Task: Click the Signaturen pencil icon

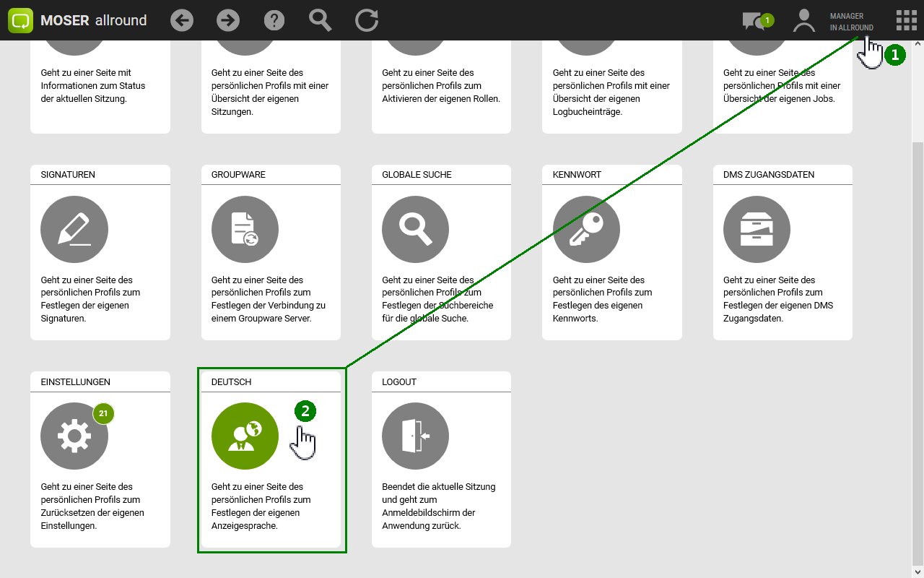Action: tap(74, 230)
